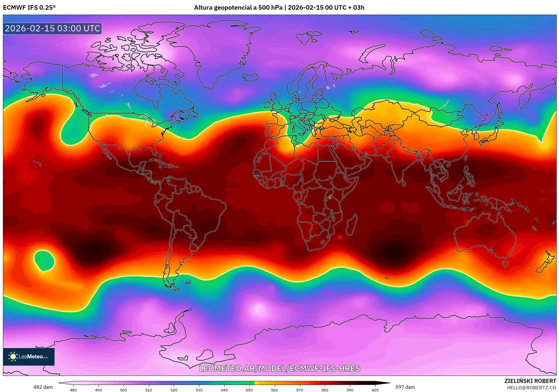
Task: Toggle the 482 dam lower-bound label
Action: (43, 387)
